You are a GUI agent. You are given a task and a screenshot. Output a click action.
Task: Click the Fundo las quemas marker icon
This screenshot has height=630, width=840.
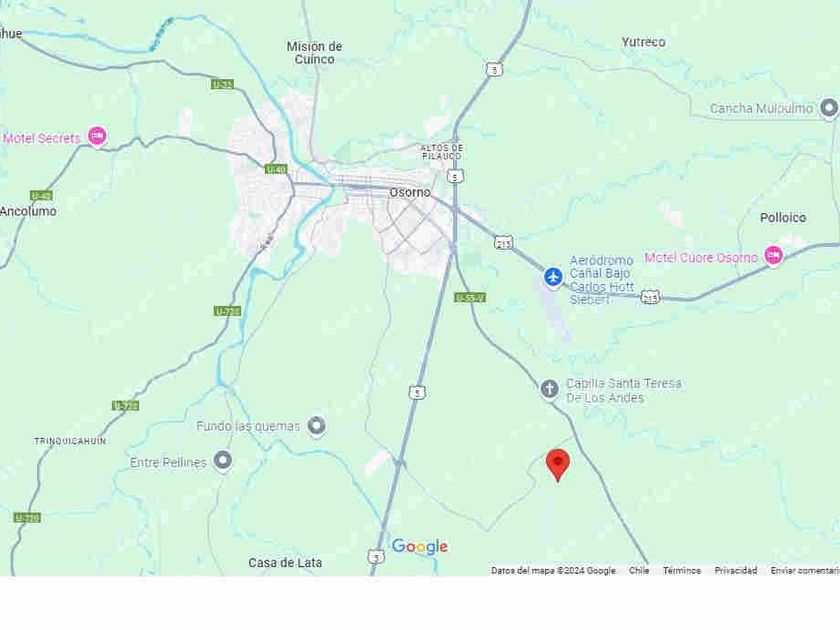(317, 426)
